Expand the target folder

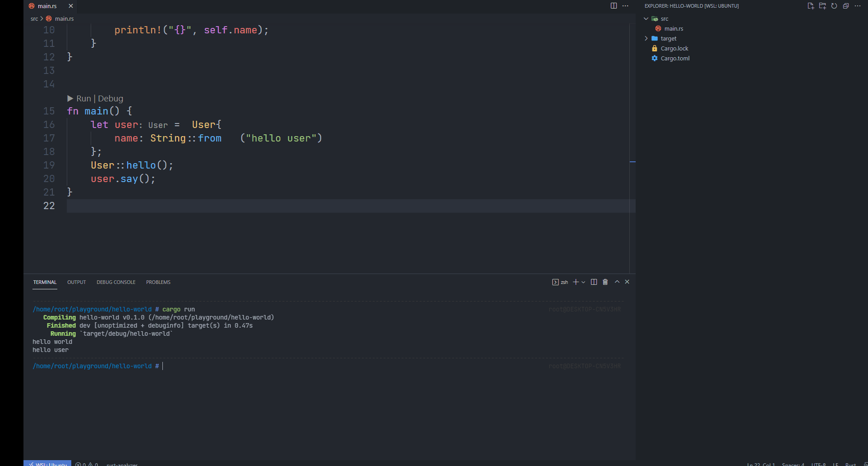pos(646,39)
